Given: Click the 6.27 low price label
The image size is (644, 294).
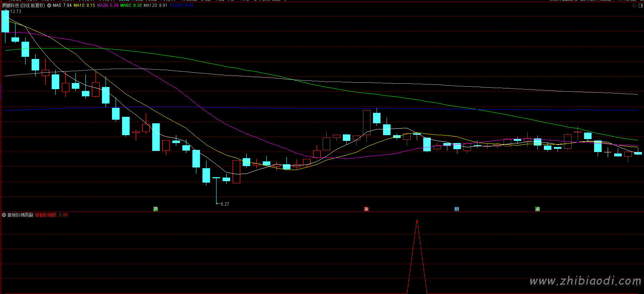Looking at the screenshot, I should (225, 204).
